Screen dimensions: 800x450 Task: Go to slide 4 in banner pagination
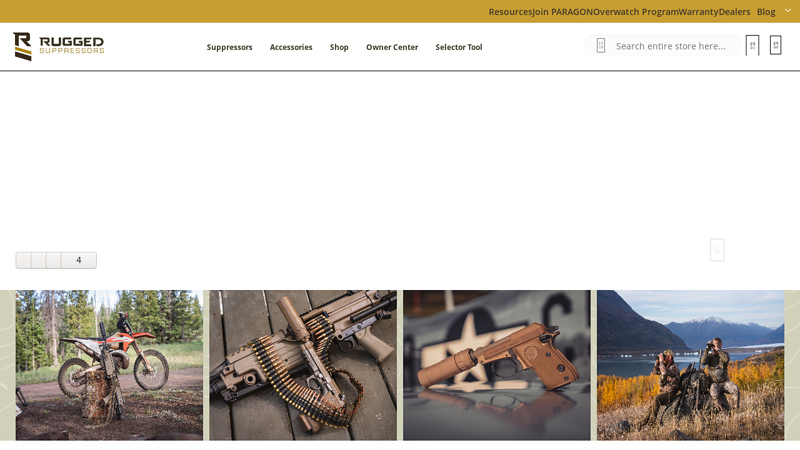tap(79, 260)
